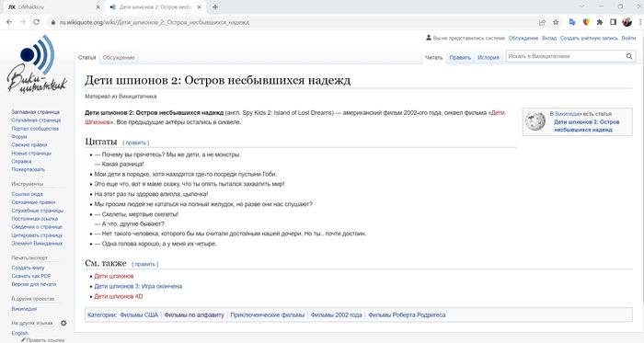Bookmark this page with star icon

[556, 22]
